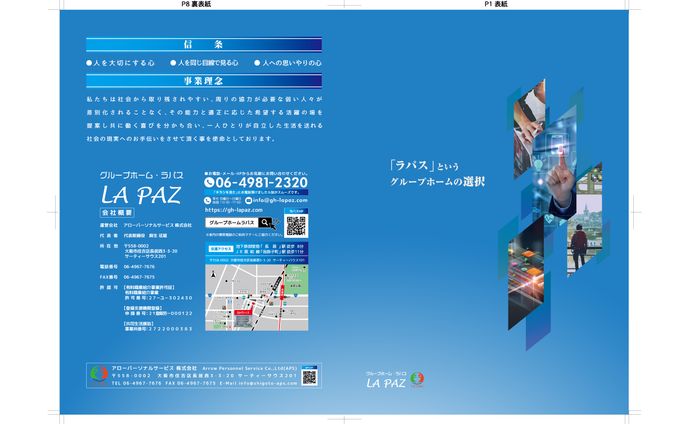Click the postal code 〒558-0002 in the company profile
Viewport: 688px width, 424px height.
(137, 246)
